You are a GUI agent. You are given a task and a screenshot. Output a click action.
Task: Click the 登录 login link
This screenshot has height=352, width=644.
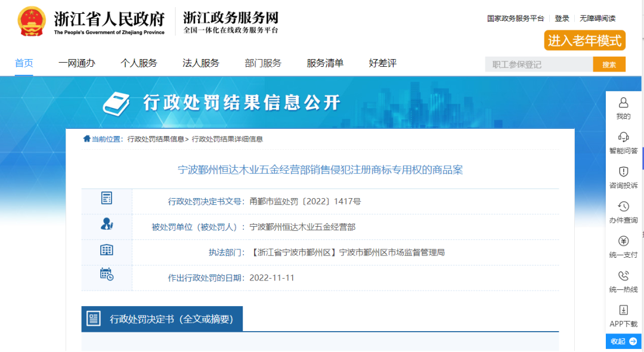click(562, 18)
